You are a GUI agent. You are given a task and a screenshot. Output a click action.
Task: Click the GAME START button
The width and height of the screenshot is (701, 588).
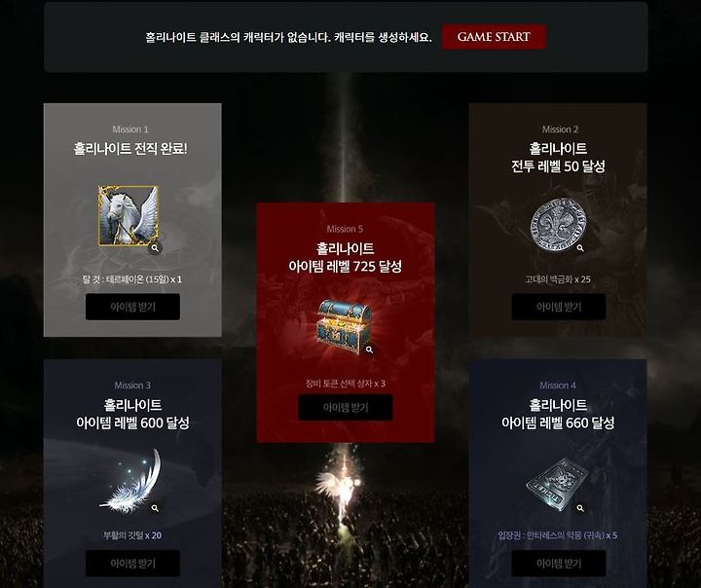pos(494,37)
